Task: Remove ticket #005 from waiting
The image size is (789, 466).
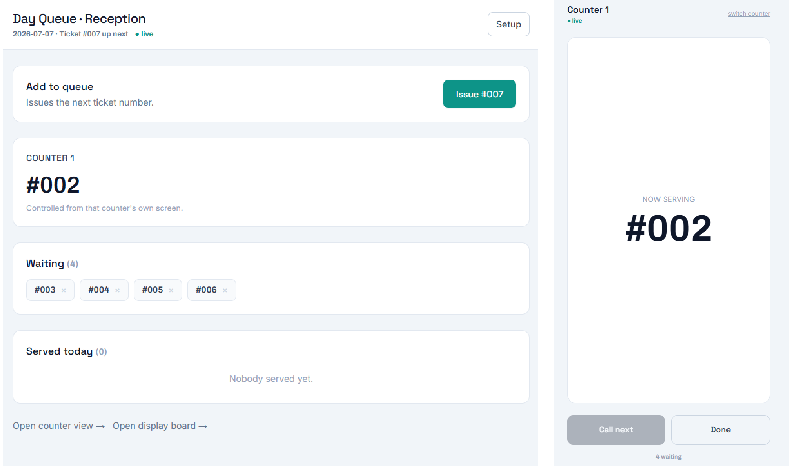Action: 171,290
